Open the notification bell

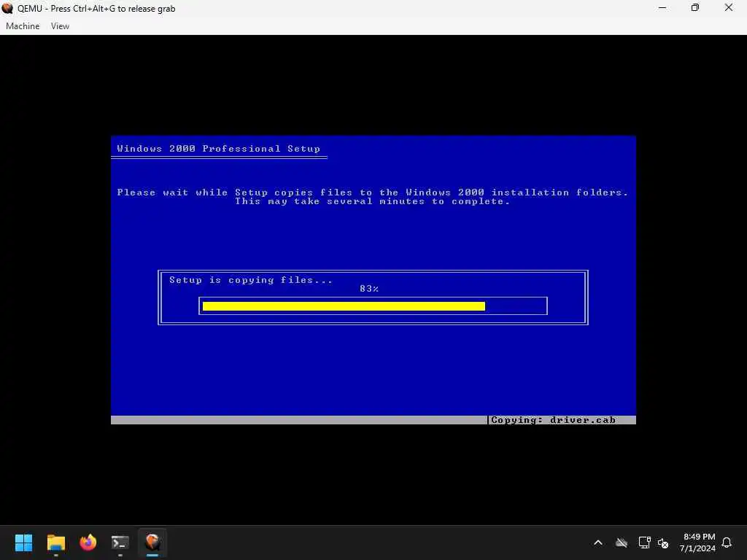pyautogui.click(x=727, y=542)
